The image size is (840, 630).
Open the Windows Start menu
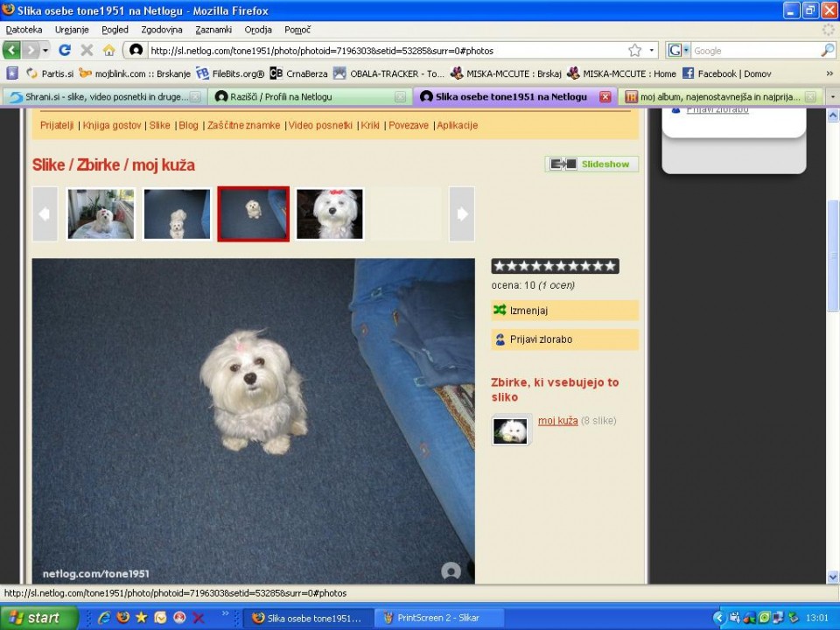point(39,618)
